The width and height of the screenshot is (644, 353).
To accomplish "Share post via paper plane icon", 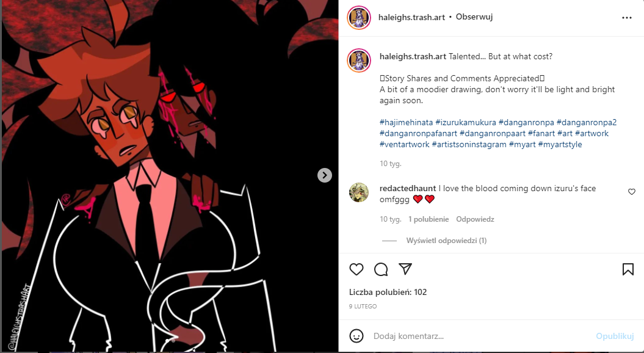I will (x=405, y=269).
